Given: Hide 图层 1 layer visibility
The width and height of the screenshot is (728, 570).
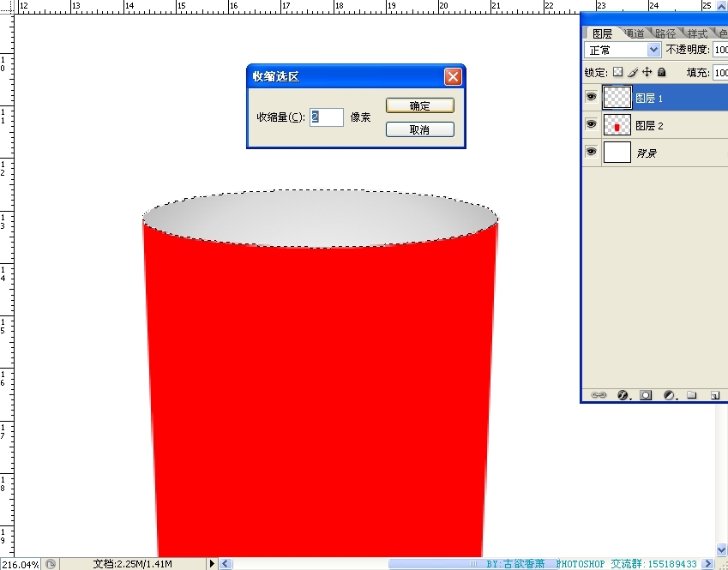Looking at the screenshot, I should click(591, 98).
